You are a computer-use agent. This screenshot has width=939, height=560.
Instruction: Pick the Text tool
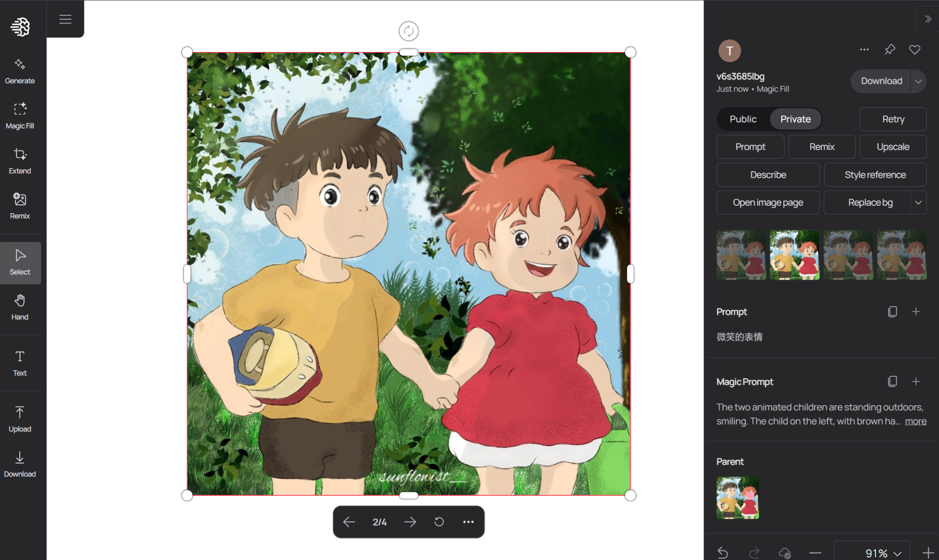pos(20,363)
